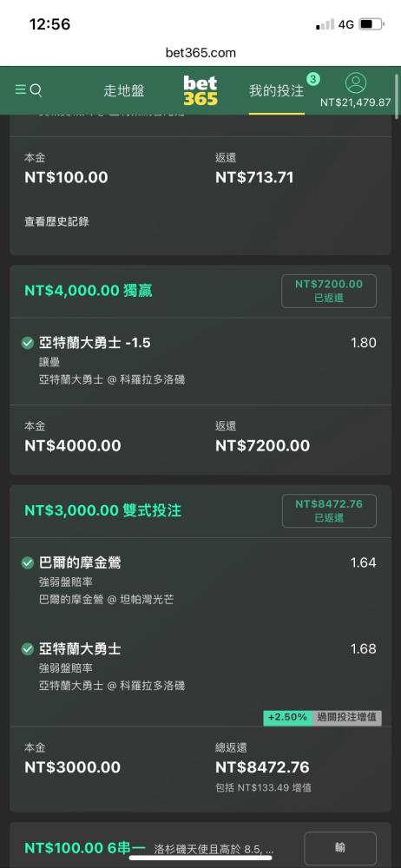Tap the cellular signal bars icon
Viewport: 401px width, 868px height.
click(x=325, y=24)
